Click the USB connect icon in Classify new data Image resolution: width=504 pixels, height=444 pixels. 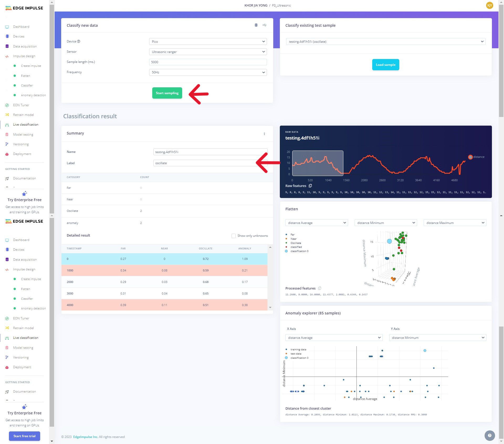(264, 25)
